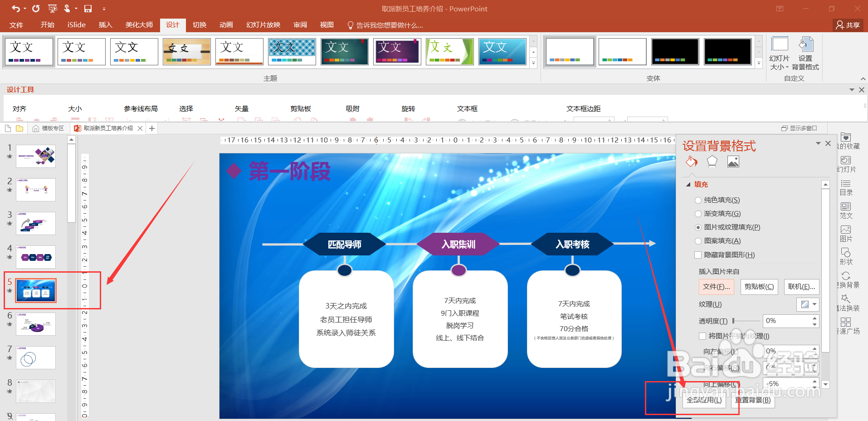Increase transparency value with spinner up

point(814,318)
